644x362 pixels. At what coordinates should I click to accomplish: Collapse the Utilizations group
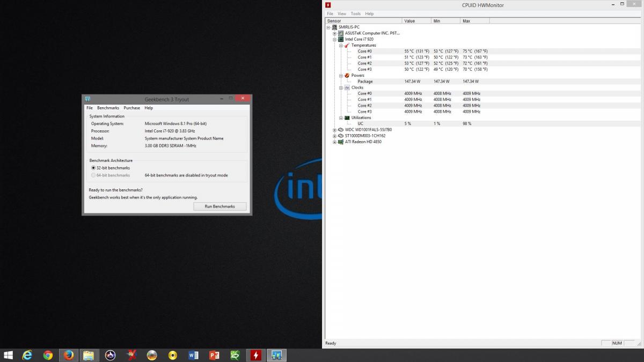(340, 117)
